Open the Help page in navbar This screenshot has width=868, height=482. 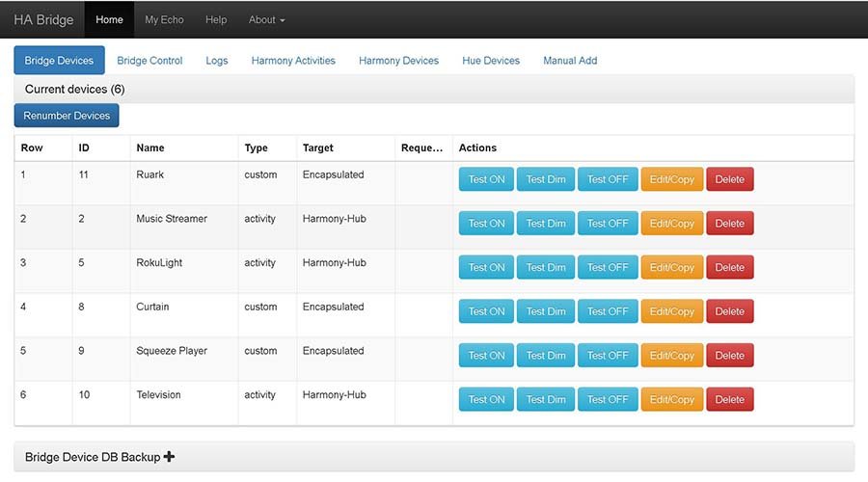tap(216, 19)
